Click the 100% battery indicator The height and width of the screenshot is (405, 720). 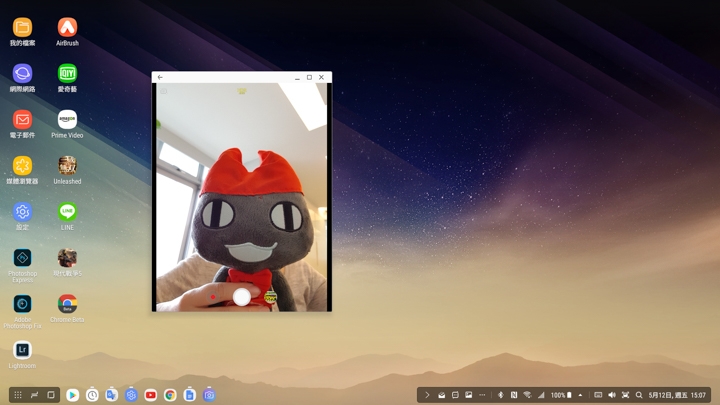[561, 395]
